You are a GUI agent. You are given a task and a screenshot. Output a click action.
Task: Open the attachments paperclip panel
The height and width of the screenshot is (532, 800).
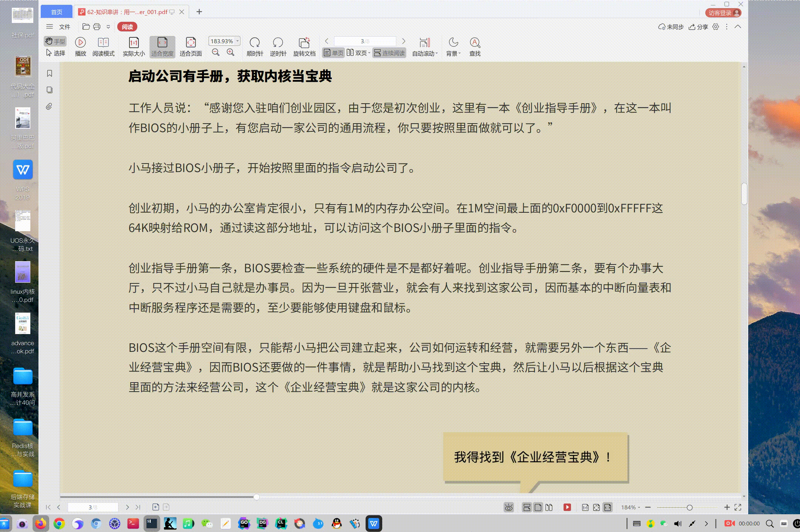50,107
